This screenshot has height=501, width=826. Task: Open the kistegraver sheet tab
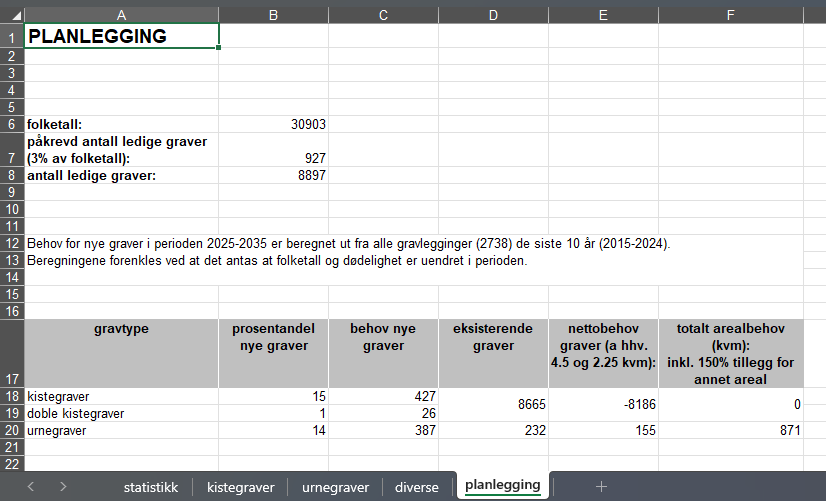(240, 487)
